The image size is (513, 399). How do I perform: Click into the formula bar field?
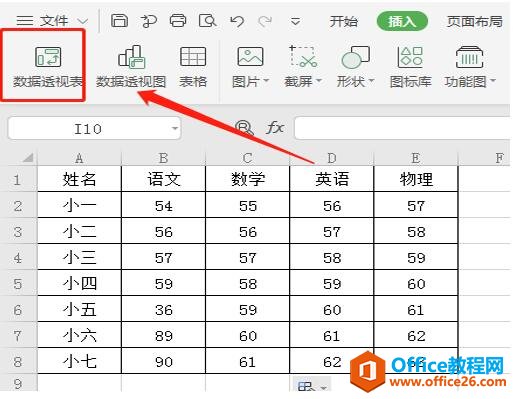click(x=403, y=128)
